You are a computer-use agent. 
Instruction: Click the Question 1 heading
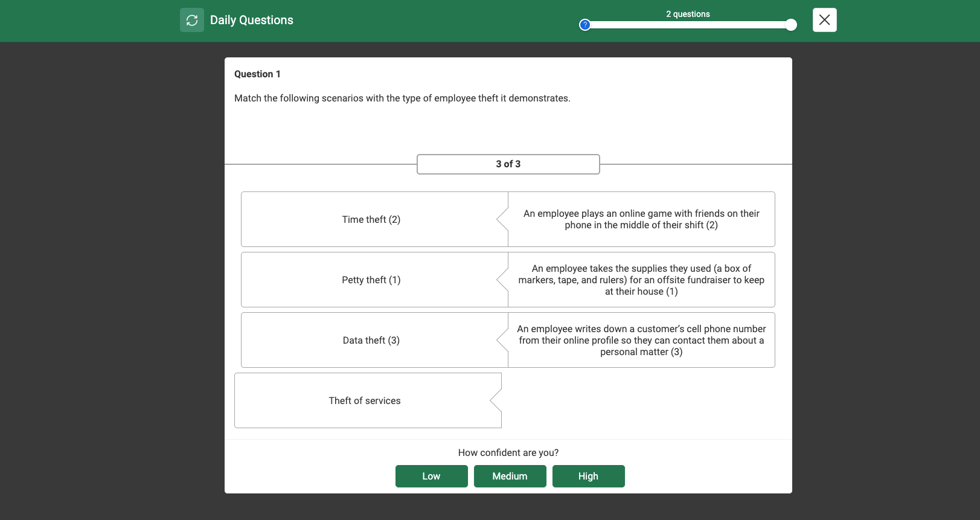pos(257,74)
